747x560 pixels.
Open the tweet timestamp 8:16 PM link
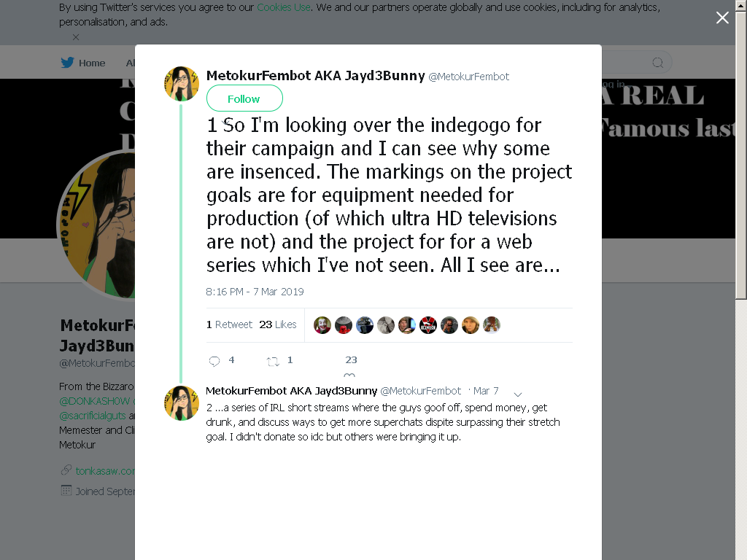pyautogui.click(x=255, y=292)
